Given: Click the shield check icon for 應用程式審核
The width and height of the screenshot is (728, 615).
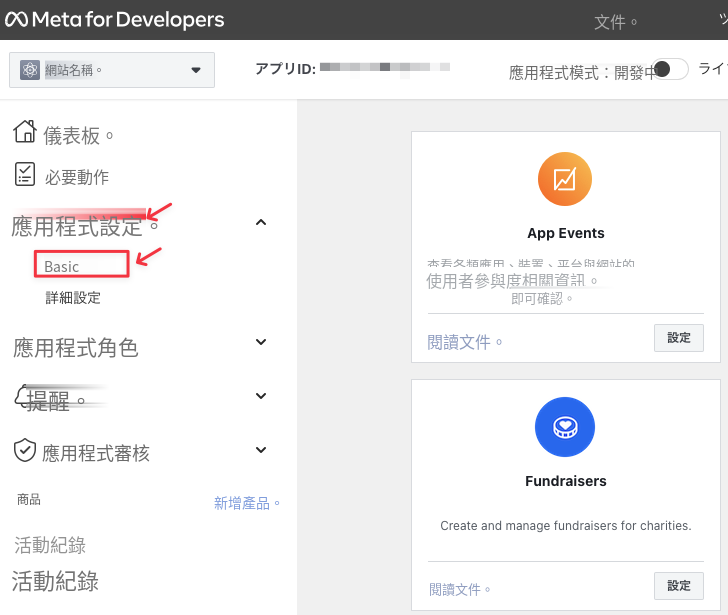Looking at the screenshot, I should [25, 450].
